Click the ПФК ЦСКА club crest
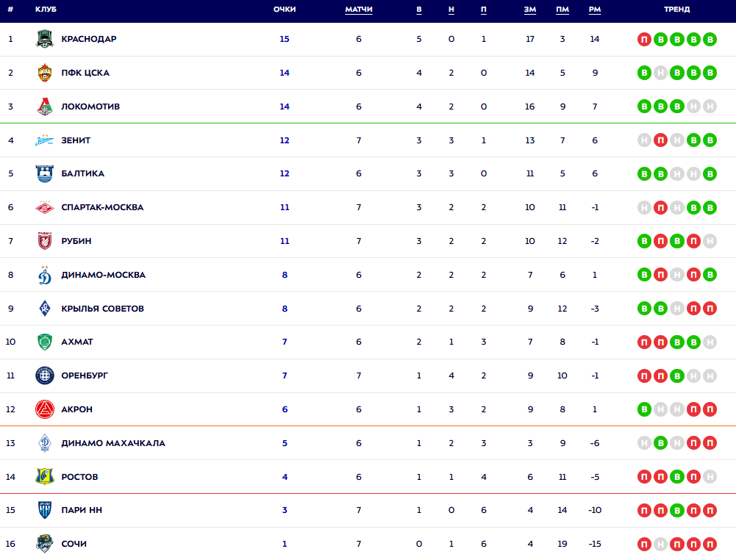The width and height of the screenshot is (736, 560). (45, 73)
